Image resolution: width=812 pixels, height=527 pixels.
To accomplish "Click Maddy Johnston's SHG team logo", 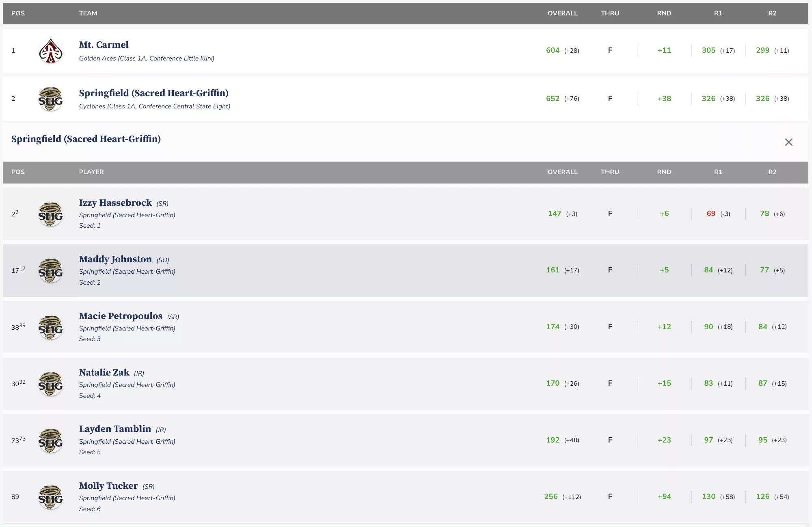I will 50,271.
